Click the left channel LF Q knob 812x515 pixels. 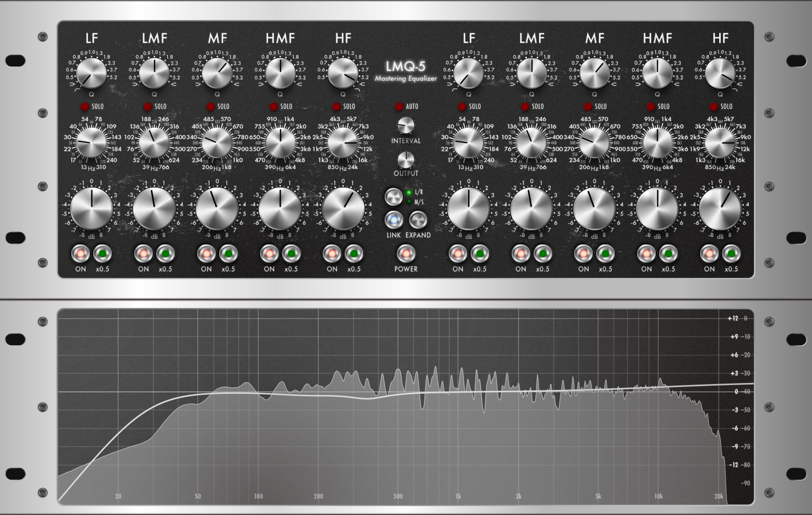pos(91,73)
